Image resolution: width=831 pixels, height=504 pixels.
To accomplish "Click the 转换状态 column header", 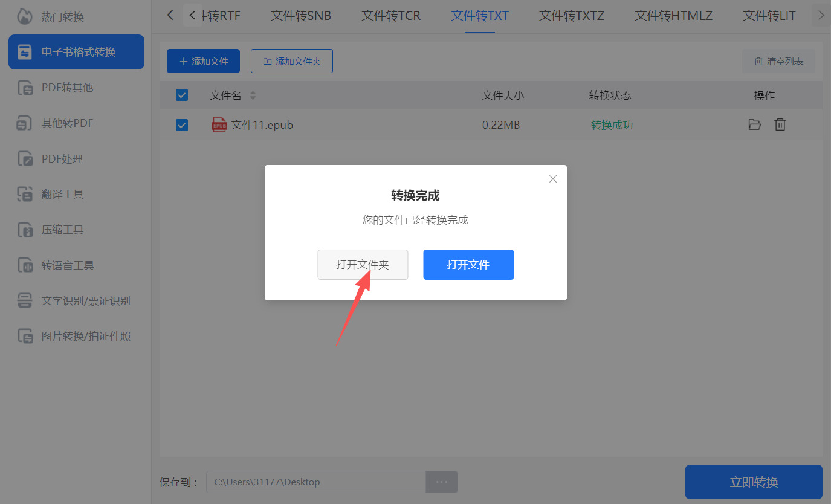I will click(610, 95).
